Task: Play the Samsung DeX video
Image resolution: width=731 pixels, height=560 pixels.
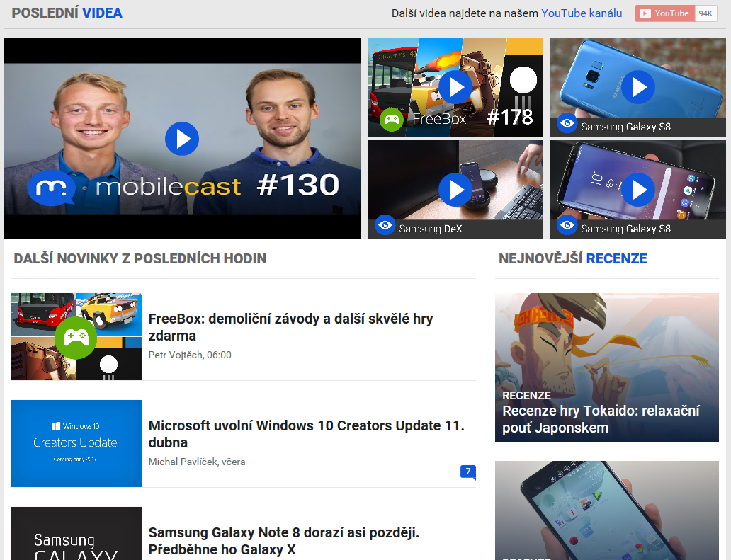Action: tap(455, 189)
